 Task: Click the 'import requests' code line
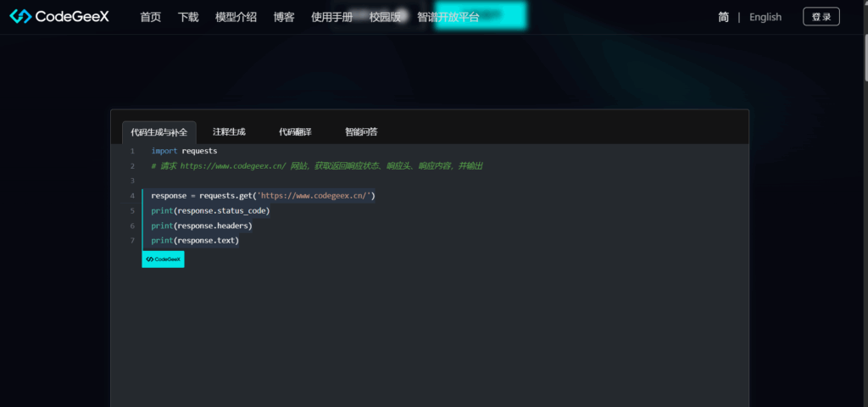coord(184,151)
